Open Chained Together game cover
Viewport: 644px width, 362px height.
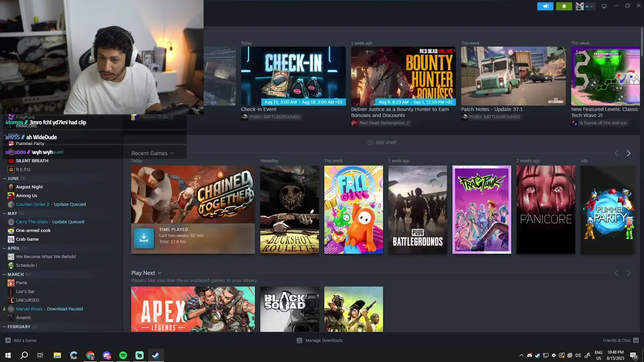pyautogui.click(x=193, y=195)
